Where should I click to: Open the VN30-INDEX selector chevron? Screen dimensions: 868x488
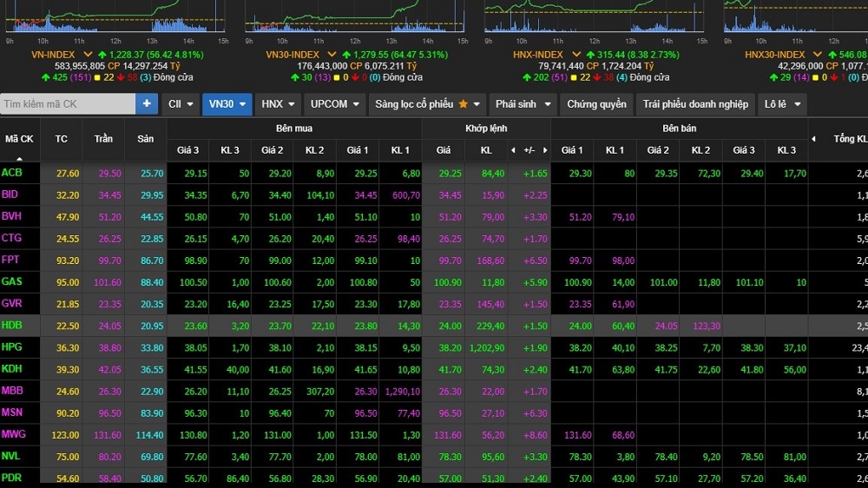(332, 55)
